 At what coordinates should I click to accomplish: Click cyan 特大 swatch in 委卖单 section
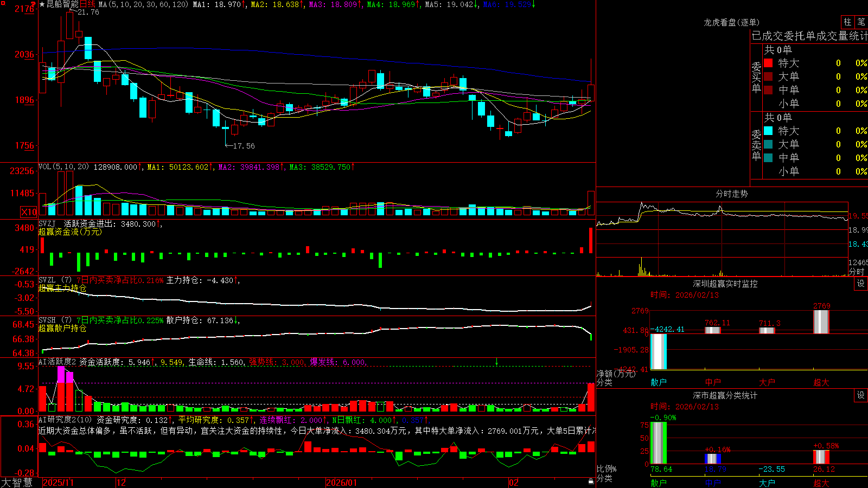pyautogui.click(x=768, y=131)
